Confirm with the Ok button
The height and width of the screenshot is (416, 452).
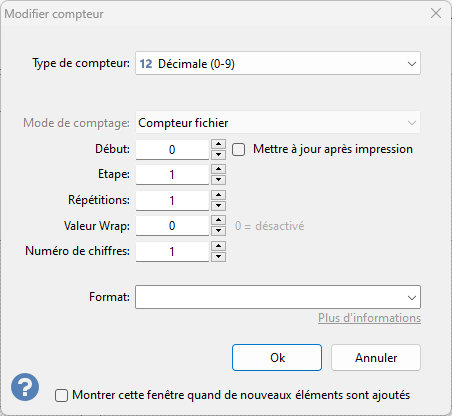[x=277, y=358]
